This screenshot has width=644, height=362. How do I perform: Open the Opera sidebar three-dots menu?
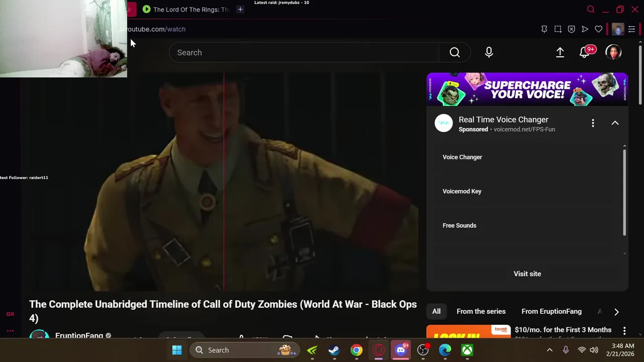pyautogui.click(x=10, y=331)
